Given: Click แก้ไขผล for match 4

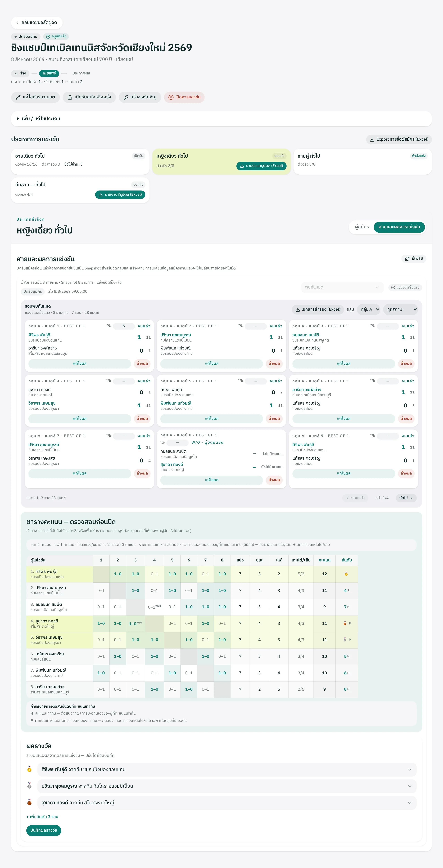Looking at the screenshot, I should (80, 418).
